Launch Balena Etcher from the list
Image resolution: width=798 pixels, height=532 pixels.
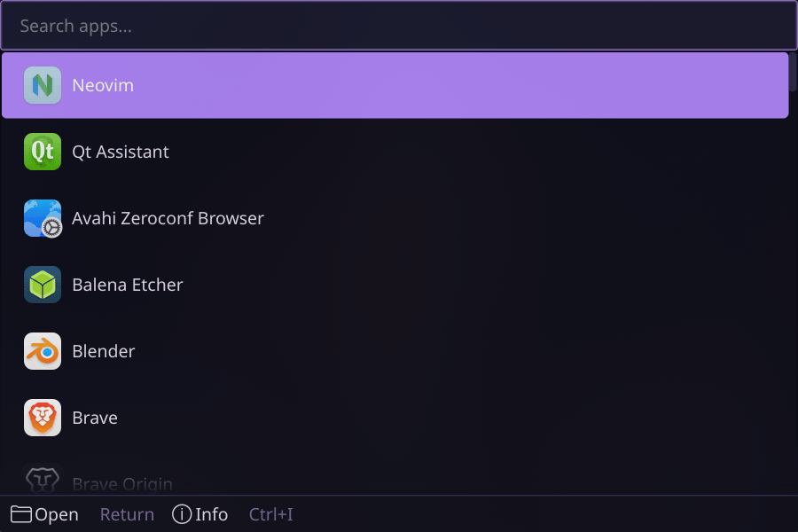point(395,285)
